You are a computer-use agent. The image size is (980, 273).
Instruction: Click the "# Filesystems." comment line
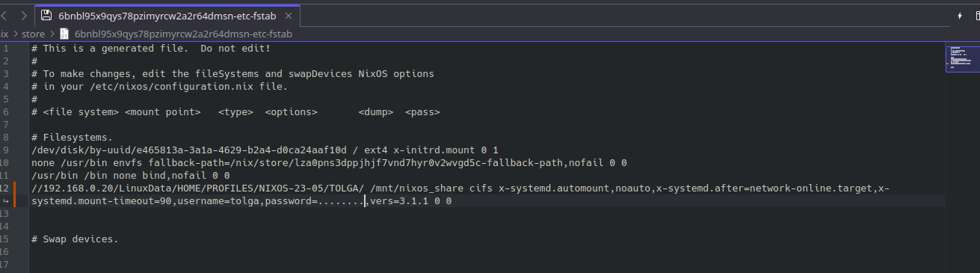pos(72,138)
